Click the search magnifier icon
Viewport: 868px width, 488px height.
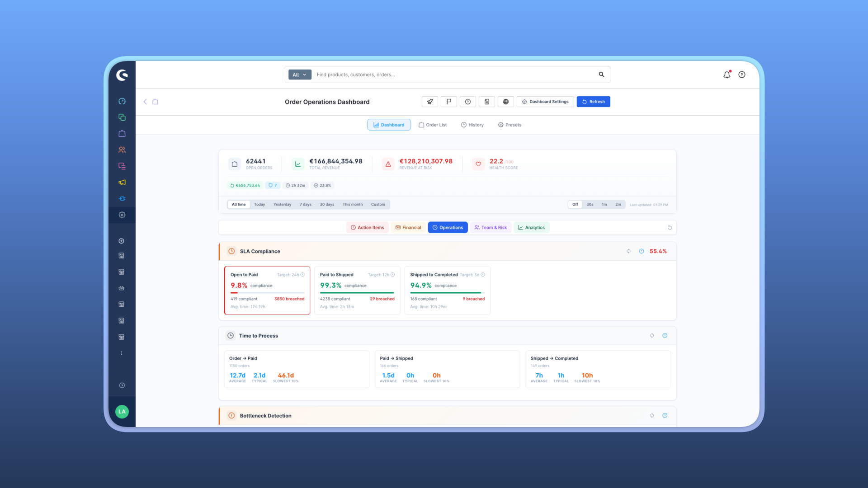coord(602,75)
